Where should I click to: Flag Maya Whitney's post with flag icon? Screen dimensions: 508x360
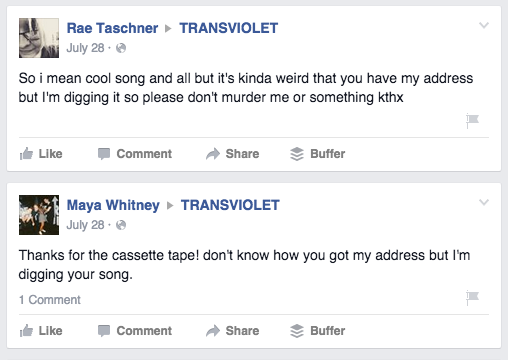pyautogui.click(x=472, y=298)
